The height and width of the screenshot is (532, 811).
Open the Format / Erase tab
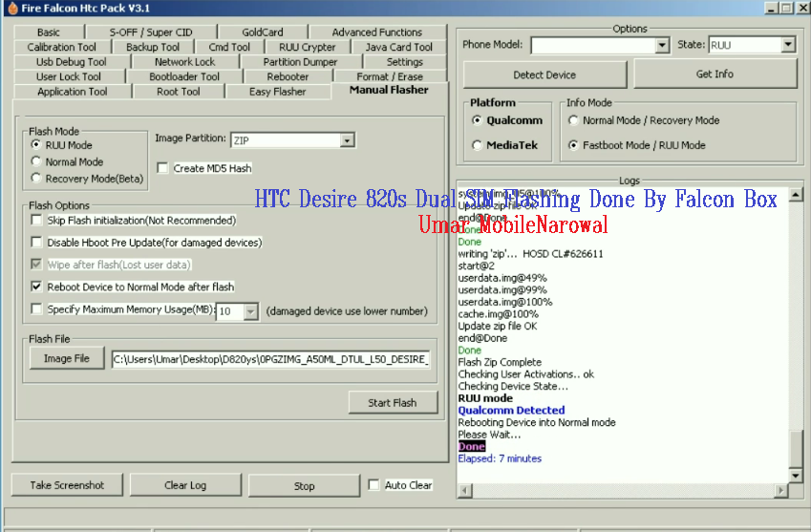point(390,76)
